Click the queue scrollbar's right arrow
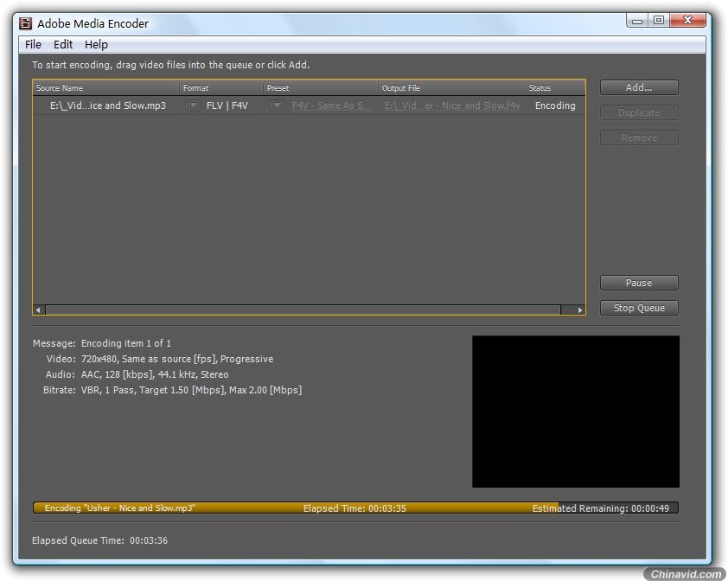This screenshot has width=728, height=581. tap(579, 310)
